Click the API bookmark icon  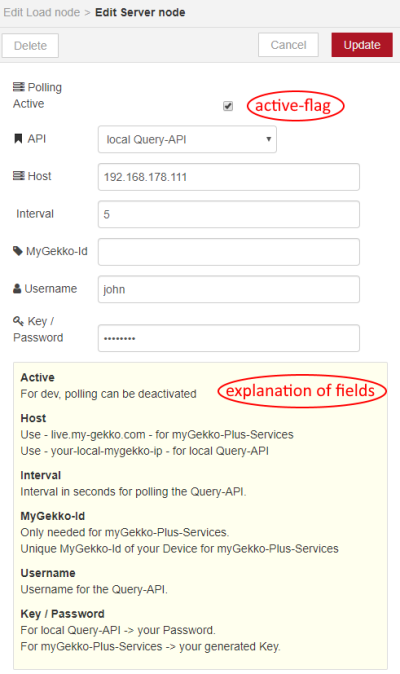click(18, 138)
